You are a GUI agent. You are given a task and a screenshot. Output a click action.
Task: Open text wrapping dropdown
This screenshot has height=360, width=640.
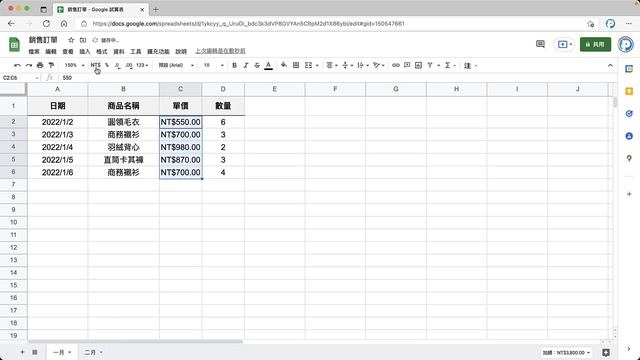(x=363, y=65)
